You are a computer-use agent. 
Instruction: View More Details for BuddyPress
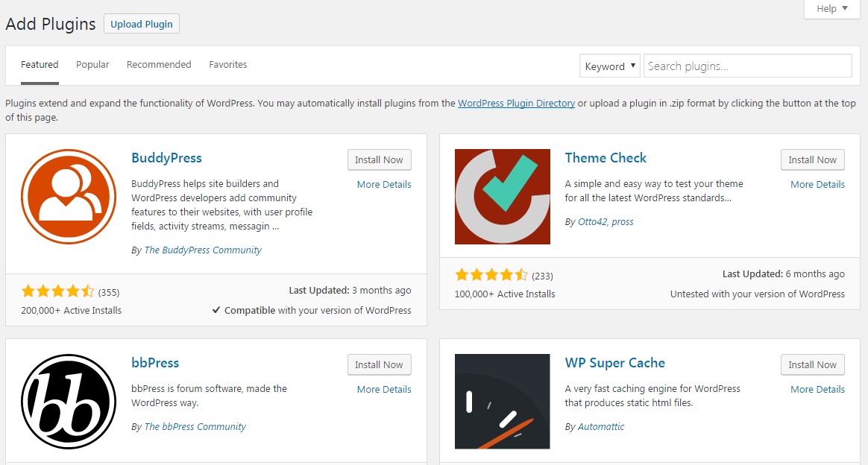click(x=384, y=185)
